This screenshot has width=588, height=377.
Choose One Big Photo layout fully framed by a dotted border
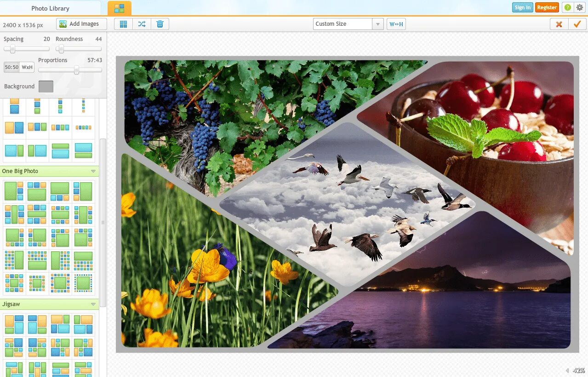tap(83, 283)
